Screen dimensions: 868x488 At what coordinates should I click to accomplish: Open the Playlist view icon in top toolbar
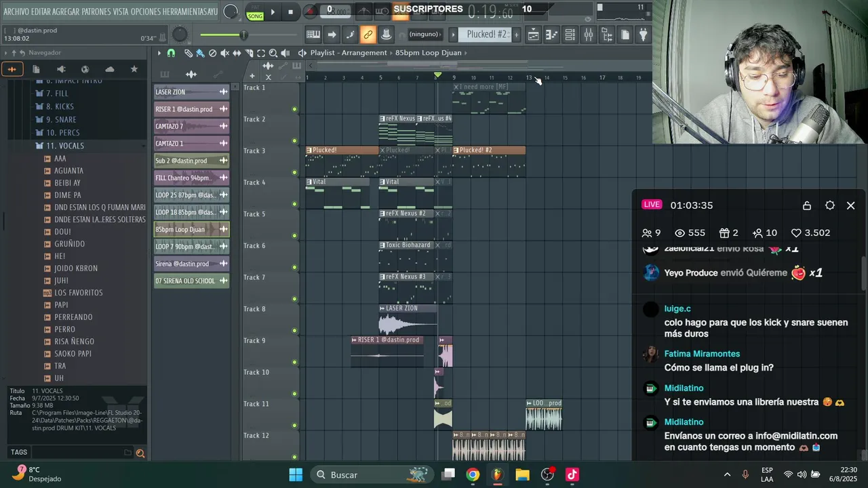(534, 35)
